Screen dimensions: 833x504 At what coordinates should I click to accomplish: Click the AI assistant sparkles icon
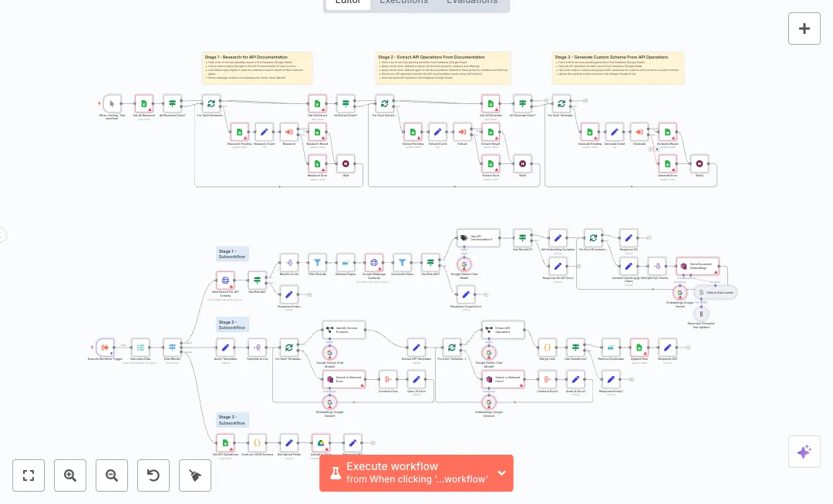804,452
